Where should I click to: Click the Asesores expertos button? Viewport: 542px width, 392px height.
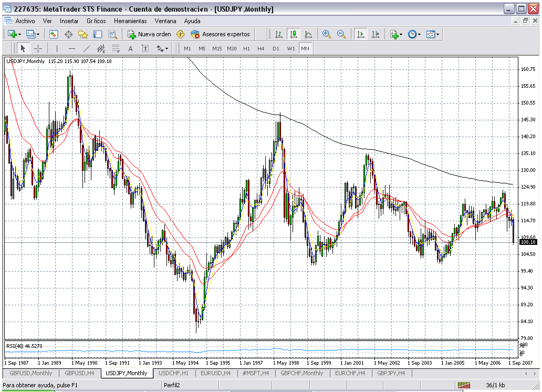(221, 34)
